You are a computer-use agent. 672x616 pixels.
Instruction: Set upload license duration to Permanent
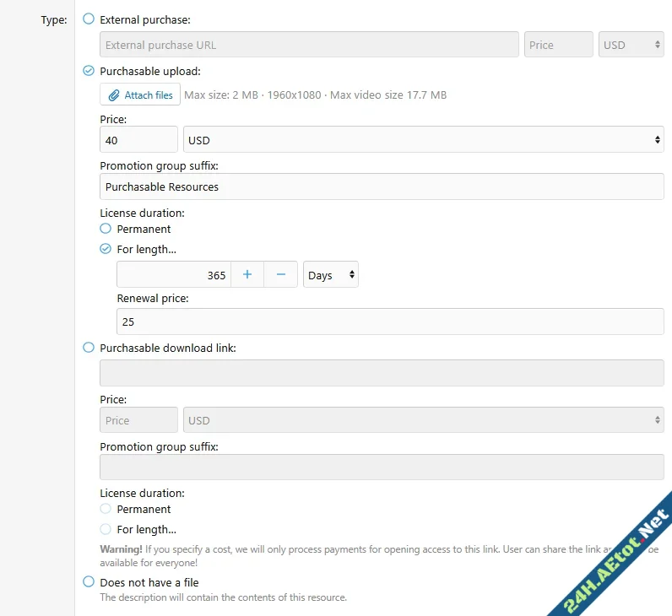(x=106, y=229)
